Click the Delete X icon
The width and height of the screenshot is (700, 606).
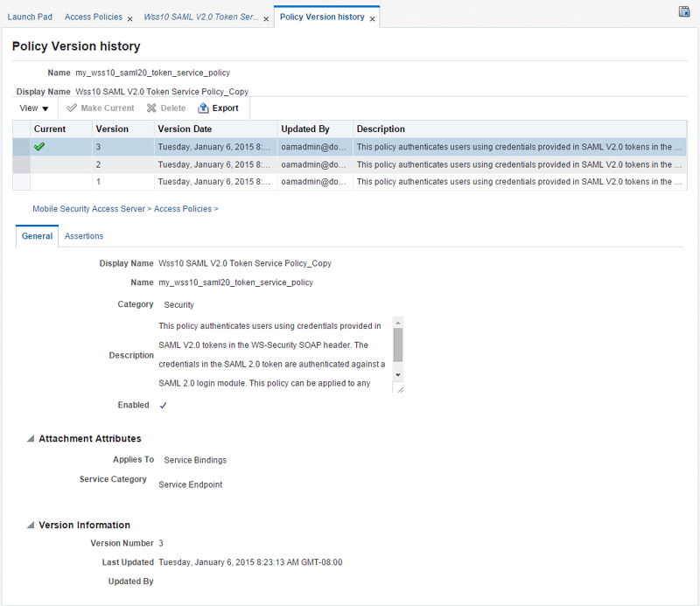pos(151,108)
